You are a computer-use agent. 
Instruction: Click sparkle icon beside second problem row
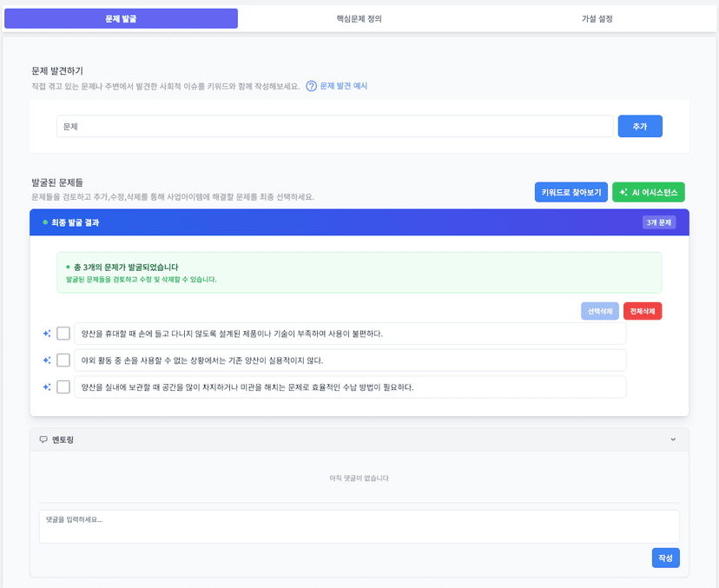point(47,360)
